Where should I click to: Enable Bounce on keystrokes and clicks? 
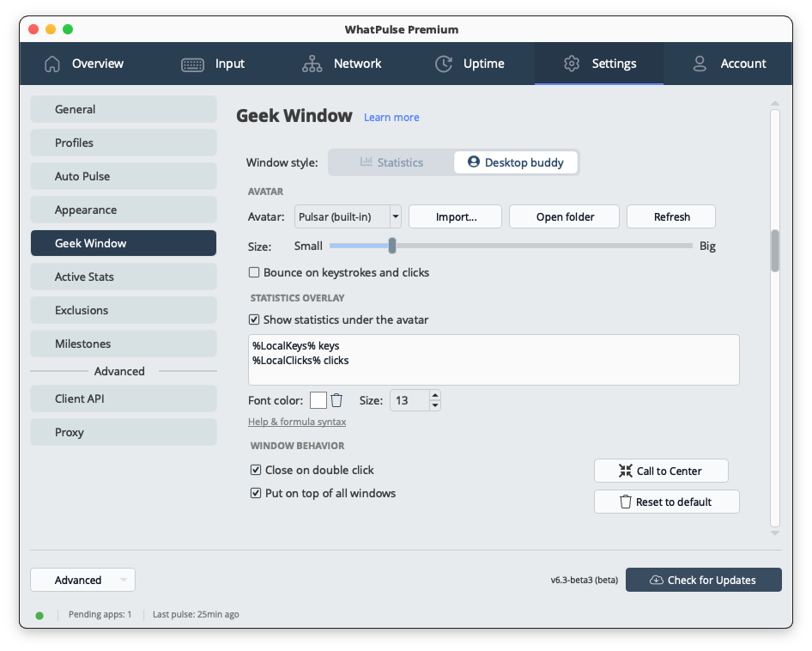pyautogui.click(x=254, y=272)
